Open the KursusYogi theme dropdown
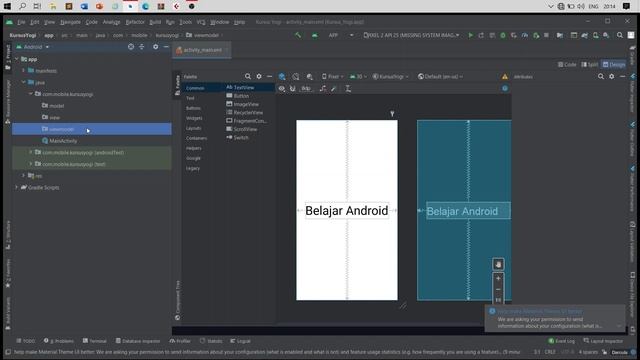The height and width of the screenshot is (360, 640). pos(390,77)
